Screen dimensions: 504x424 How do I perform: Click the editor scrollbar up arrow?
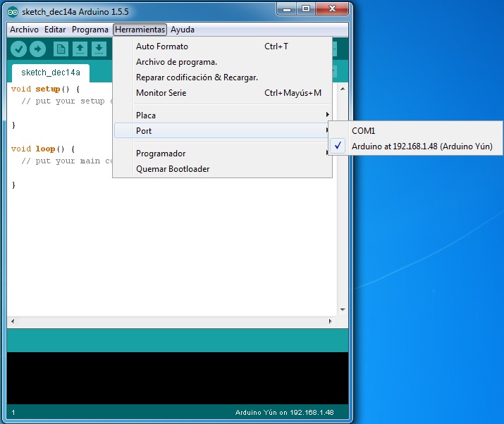(343, 89)
